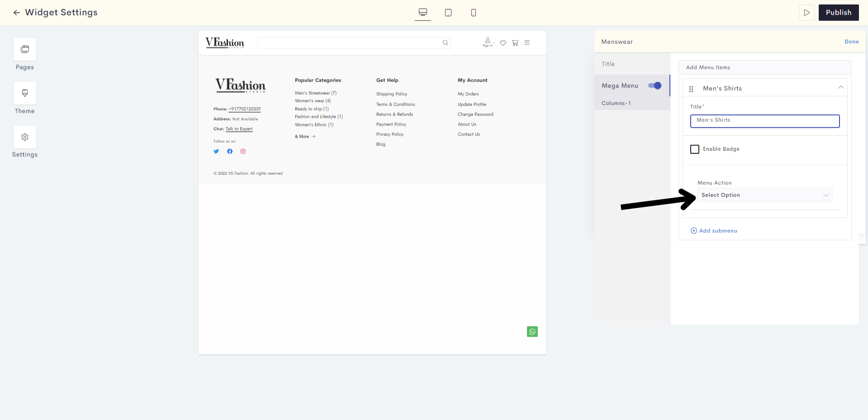The width and height of the screenshot is (868, 420).
Task: Click the Instagram follow icon
Action: tap(243, 152)
